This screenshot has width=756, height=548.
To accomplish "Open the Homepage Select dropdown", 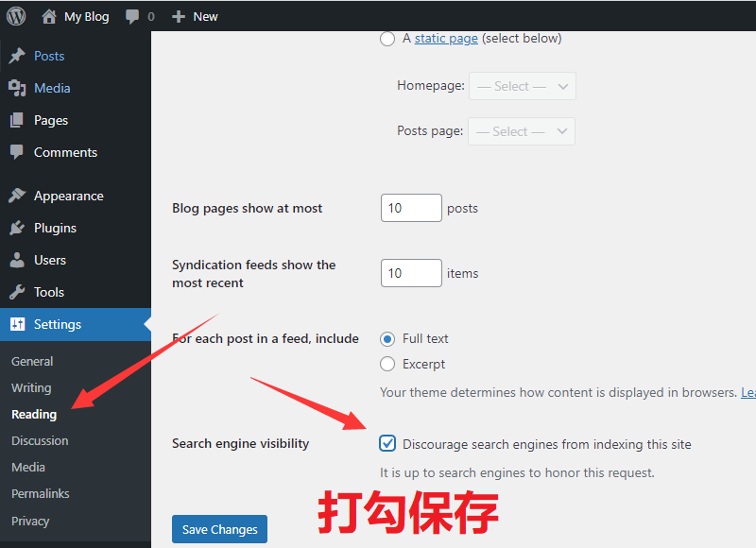I will pos(522,86).
